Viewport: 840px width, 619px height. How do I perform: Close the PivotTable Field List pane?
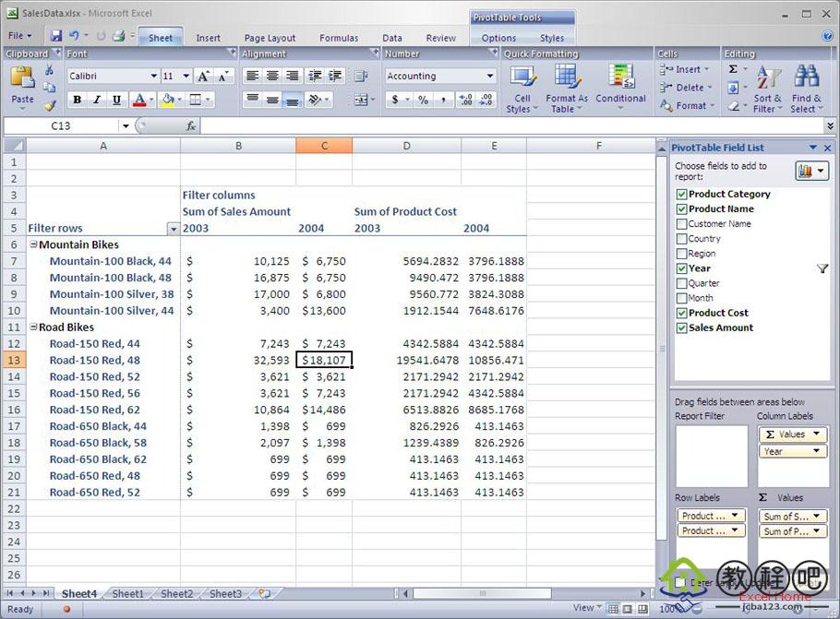(x=827, y=148)
